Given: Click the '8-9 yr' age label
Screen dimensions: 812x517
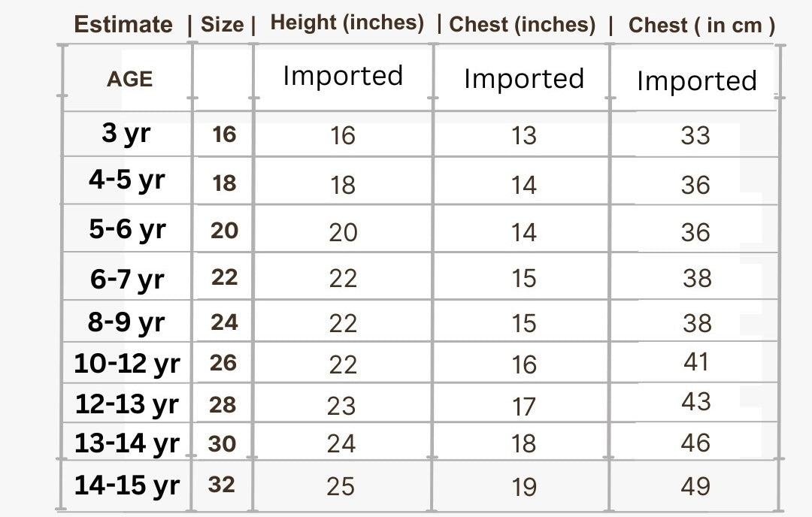Looking at the screenshot, I should click(x=126, y=322).
